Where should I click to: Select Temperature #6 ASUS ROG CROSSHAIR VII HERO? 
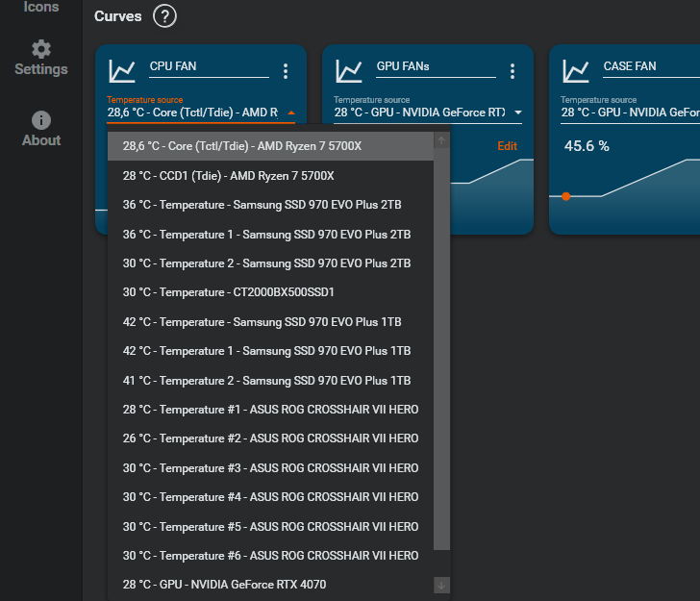tap(270, 556)
